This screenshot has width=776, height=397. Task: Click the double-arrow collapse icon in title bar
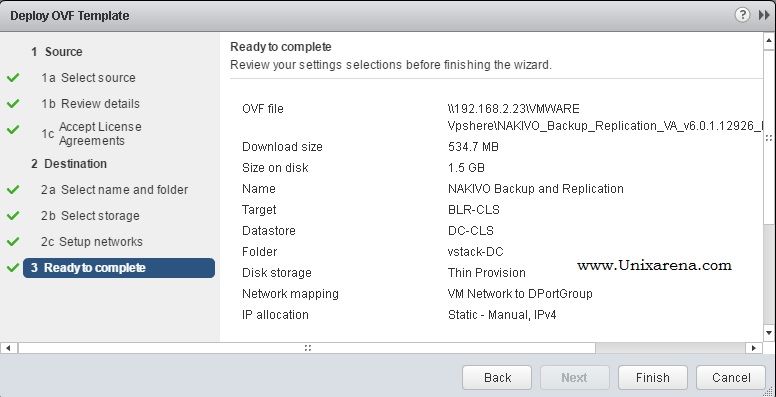[764, 15]
